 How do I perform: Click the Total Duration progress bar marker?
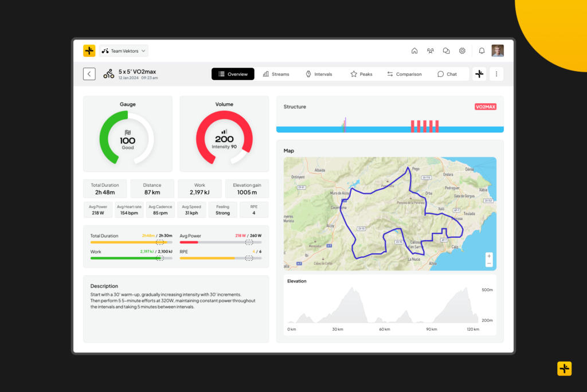coord(160,242)
